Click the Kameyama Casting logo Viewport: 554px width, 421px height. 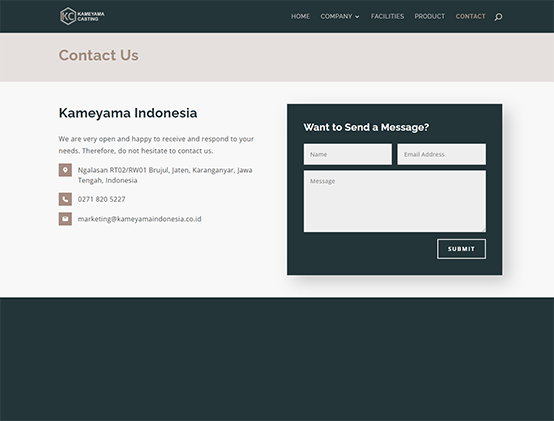click(82, 16)
